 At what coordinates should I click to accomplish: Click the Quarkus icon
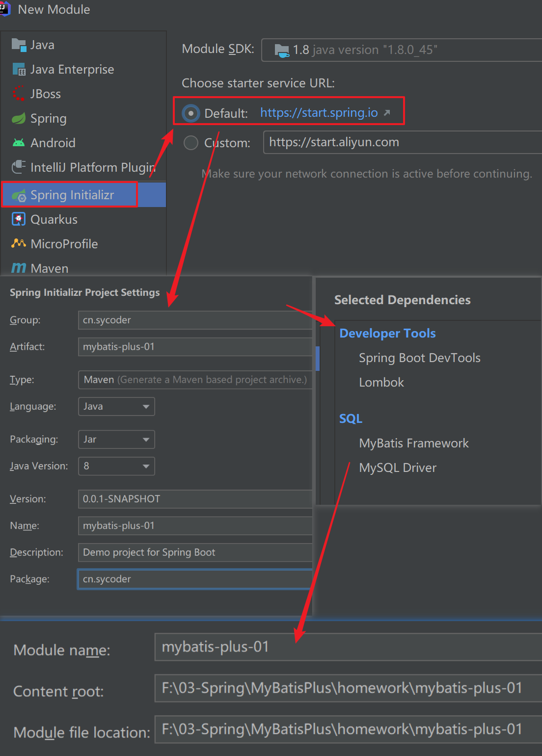tap(19, 219)
